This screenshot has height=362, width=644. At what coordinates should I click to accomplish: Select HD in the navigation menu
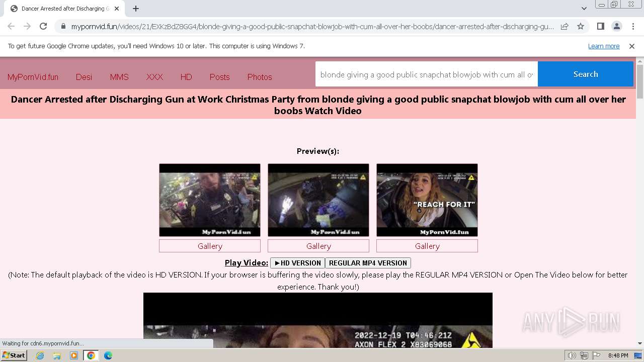pos(186,77)
